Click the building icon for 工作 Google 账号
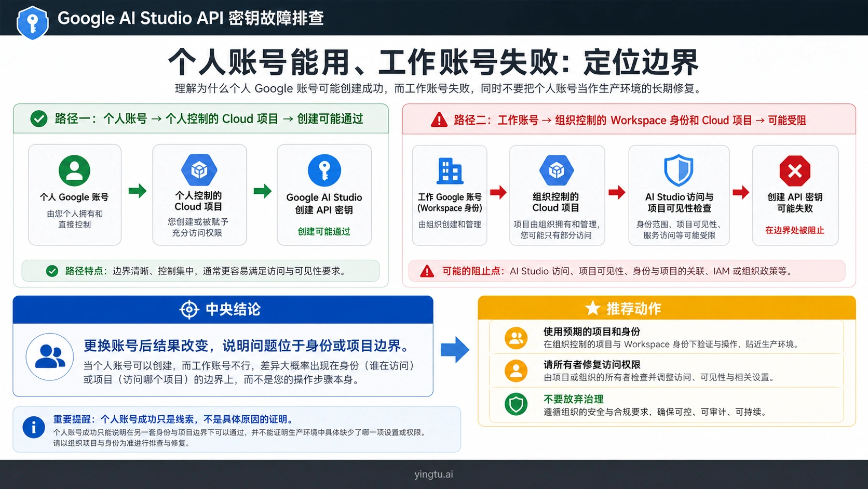The image size is (868, 489). point(450,170)
